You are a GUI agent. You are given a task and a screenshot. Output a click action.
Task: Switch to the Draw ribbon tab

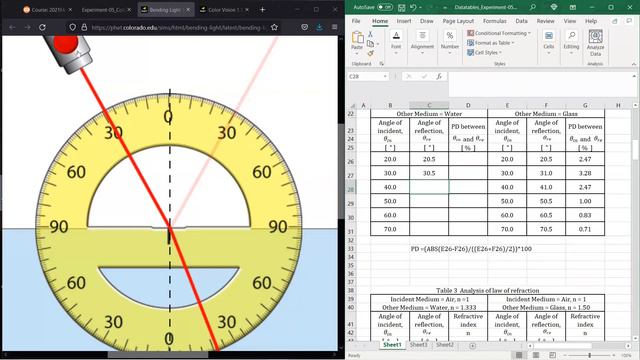tap(427, 21)
